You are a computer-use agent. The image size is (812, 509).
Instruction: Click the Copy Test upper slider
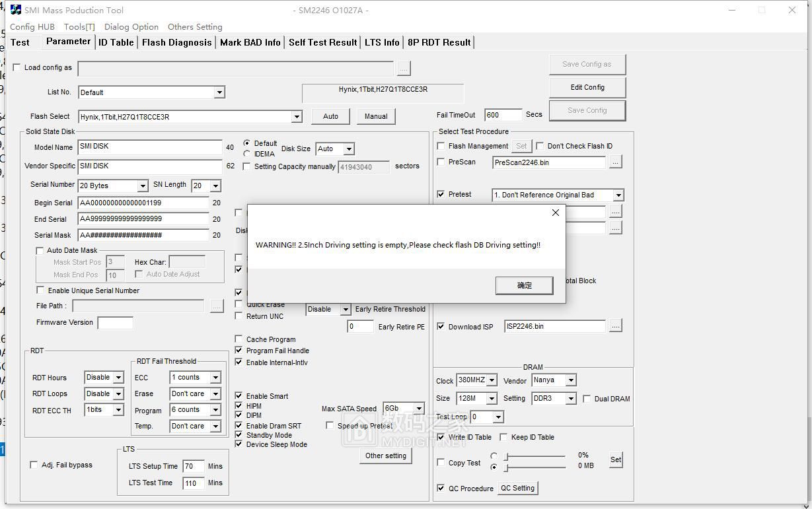pos(535,456)
